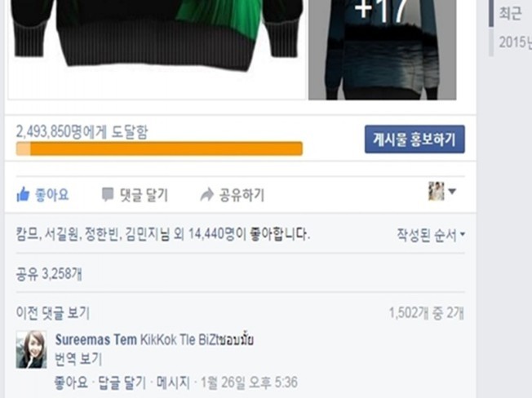Viewport: 532px width, 398px height.
Task: Click the 2,493,850명에게 도달함 reach text
Action: pos(82,131)
